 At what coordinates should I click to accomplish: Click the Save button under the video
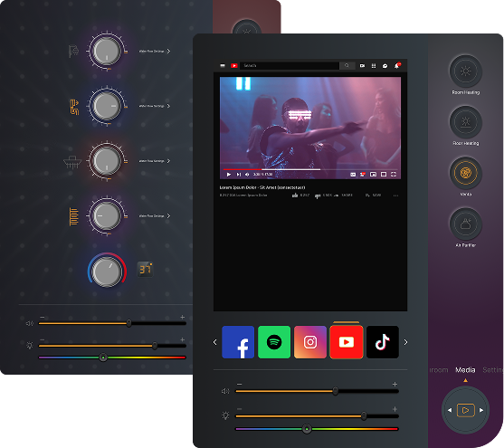pyautogui.click(x=373, y=195)
